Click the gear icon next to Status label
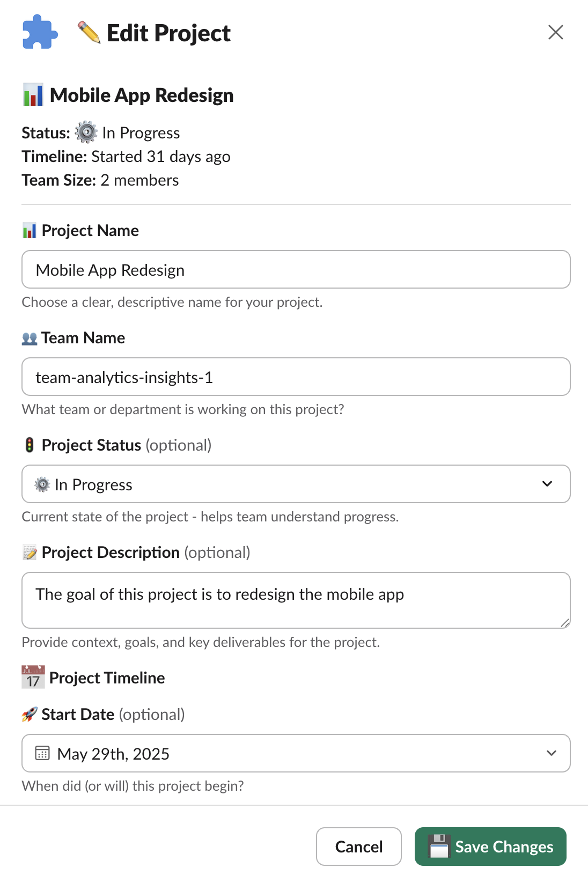This screenshot has height=883, width=588. 86,133
